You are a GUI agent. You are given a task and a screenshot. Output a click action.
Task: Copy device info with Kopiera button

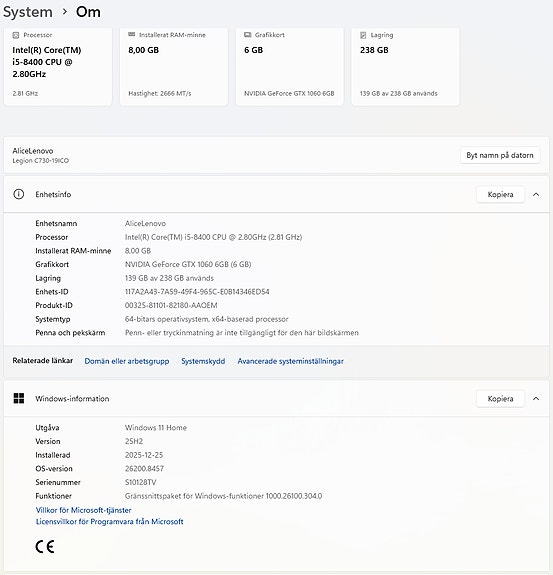click(500, 195)
